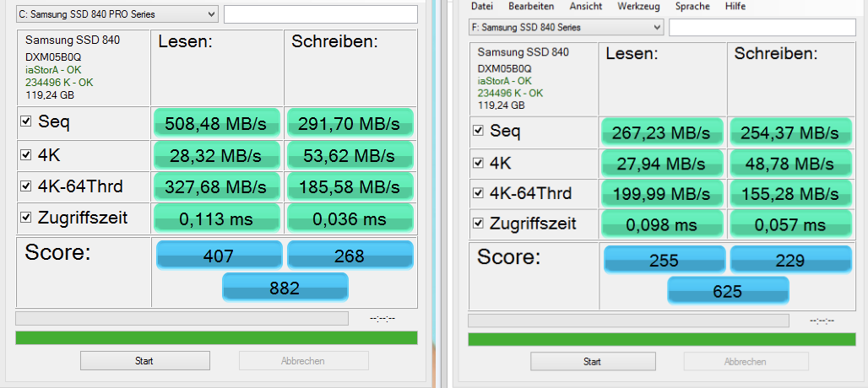
Task: Click the Lesen: header in the right window
Action: (632, 54)
